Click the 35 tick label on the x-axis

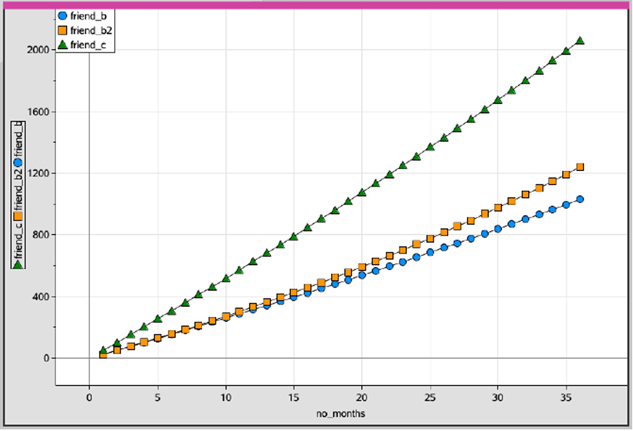coord(566,395)
